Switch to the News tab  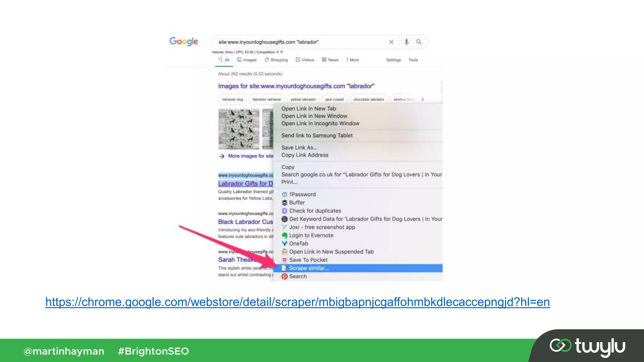coord(330,60)
